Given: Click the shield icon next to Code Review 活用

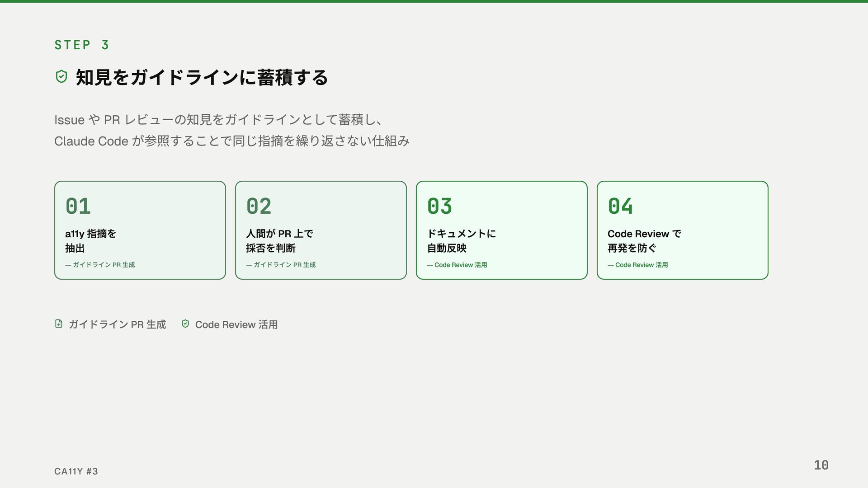Looking at the screenshot, I should point(185,324).
